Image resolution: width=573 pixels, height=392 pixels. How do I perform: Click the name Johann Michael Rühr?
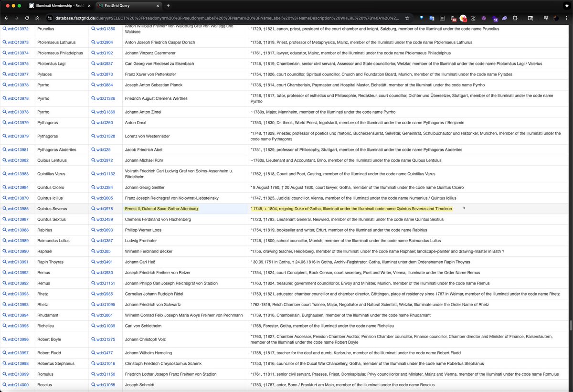[144, 160]
